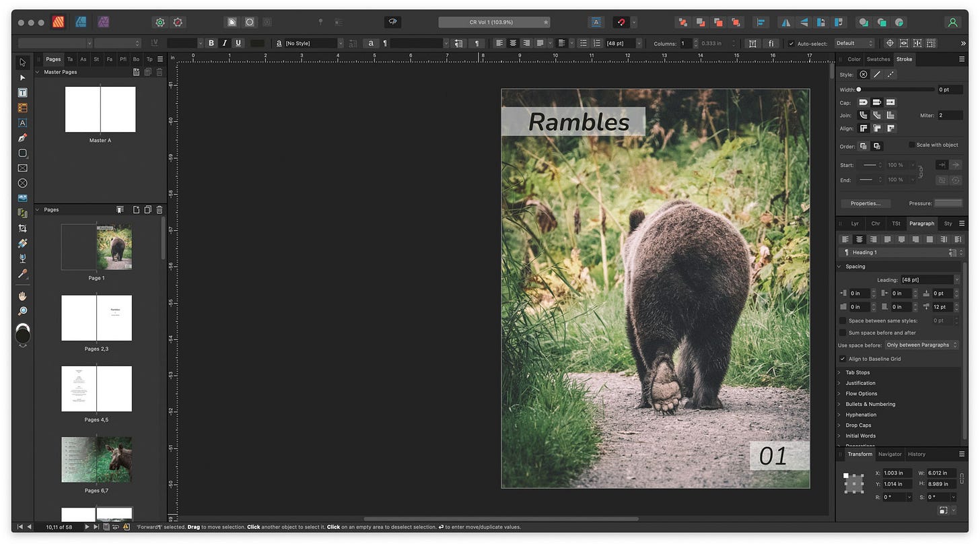The image size is (980, 546).
Task: Select the Frame Text tool
Action: tap(22, 93)
